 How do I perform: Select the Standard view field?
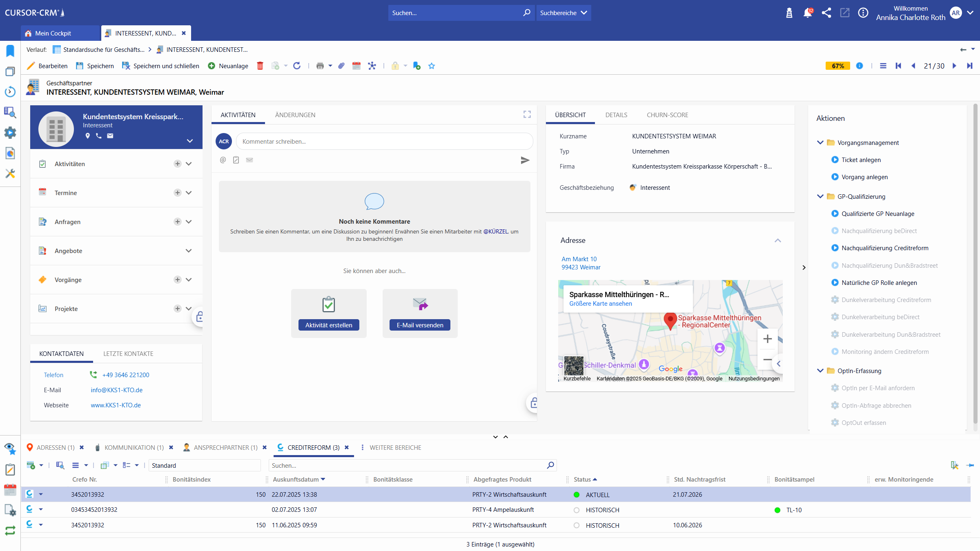tap(205, 465)
